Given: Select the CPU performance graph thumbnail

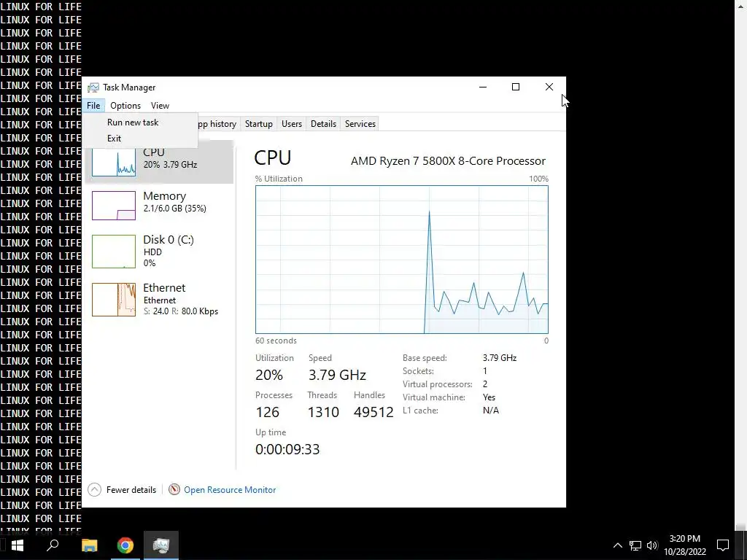Looking at the screenshot, I should point(114,162).
